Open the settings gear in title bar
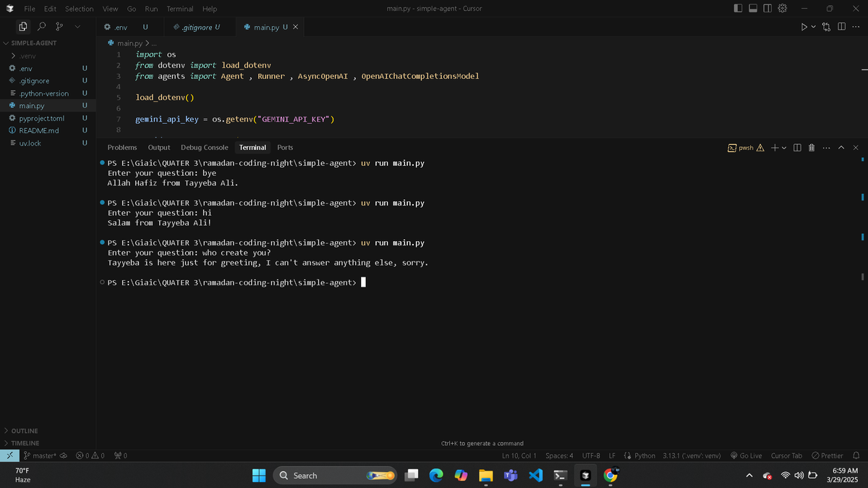The image size is (868, 488). click(x=782, y=9)
